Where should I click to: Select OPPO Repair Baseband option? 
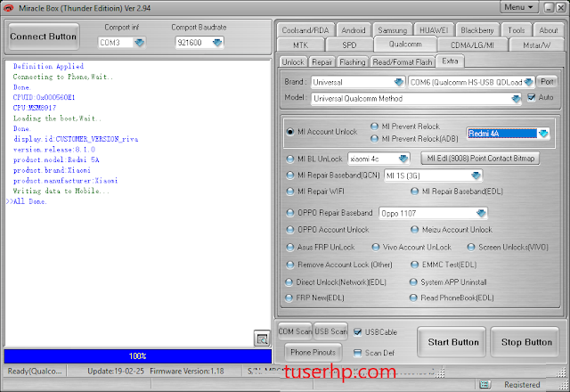(289, 213)
